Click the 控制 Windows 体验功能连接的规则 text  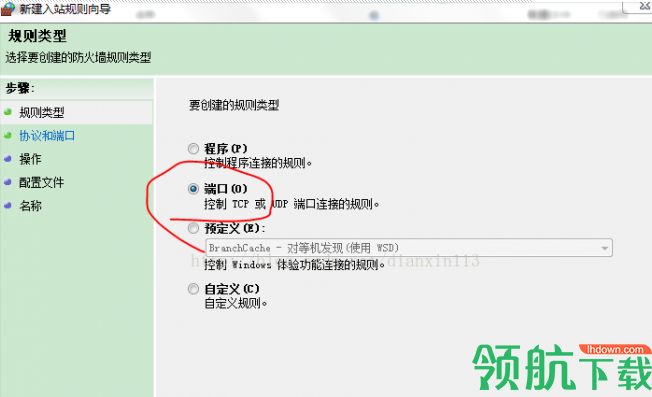pyautogui.click(x=294, y=264)
